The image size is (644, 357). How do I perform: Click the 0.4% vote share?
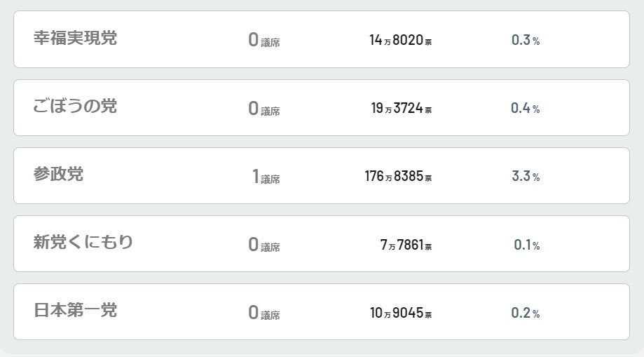526,108
